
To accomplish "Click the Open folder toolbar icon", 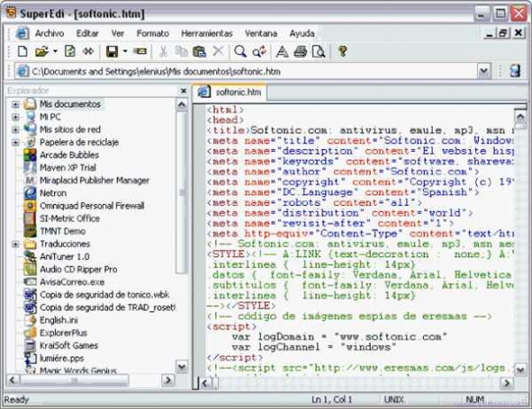I will click(41, 51).
